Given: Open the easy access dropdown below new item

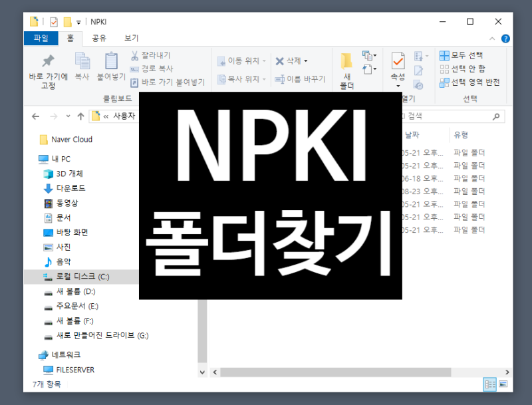Looking at the screenshot, I should [x=369, y=70].
